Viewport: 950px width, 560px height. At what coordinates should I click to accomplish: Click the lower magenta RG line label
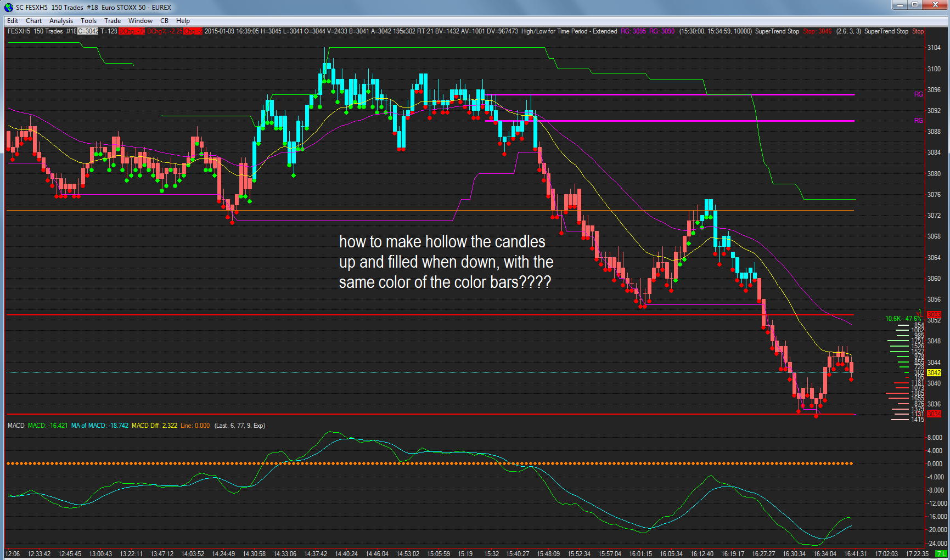[919, 121]
